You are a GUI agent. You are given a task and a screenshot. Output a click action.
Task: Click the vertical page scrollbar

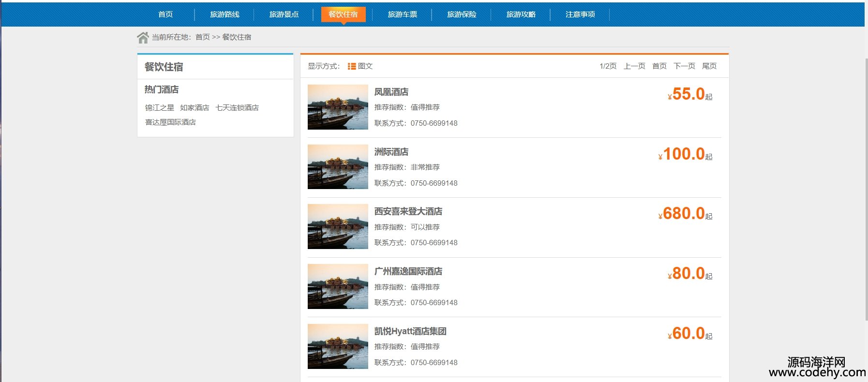[x=866, y=189]
